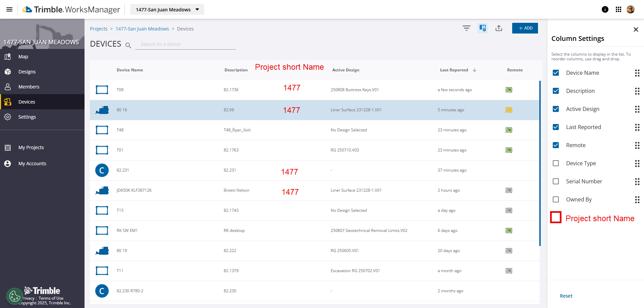Click the cookie preferences icon
This screenshot has width=644, height=308.
coord(14,296)
